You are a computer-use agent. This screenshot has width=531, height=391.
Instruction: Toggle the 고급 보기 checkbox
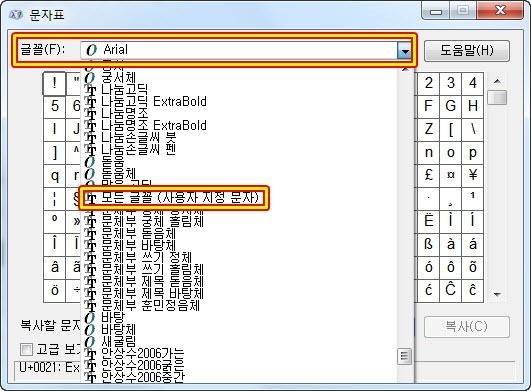point(26,349)
